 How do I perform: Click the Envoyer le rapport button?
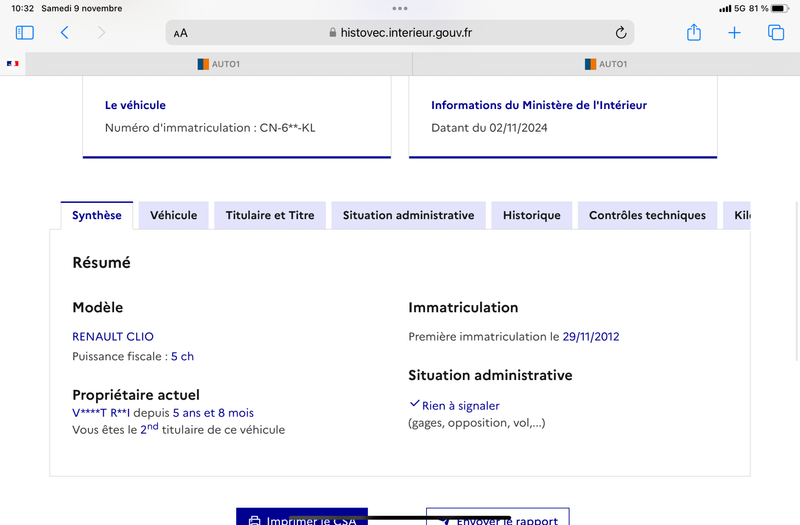coord(498,517)
